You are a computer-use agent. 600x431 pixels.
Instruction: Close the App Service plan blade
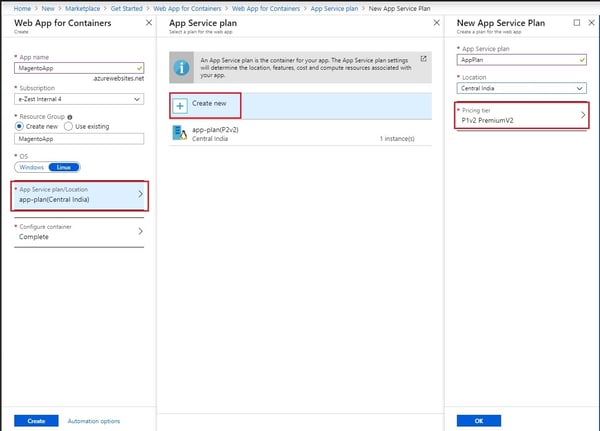(x=437, y=23)
